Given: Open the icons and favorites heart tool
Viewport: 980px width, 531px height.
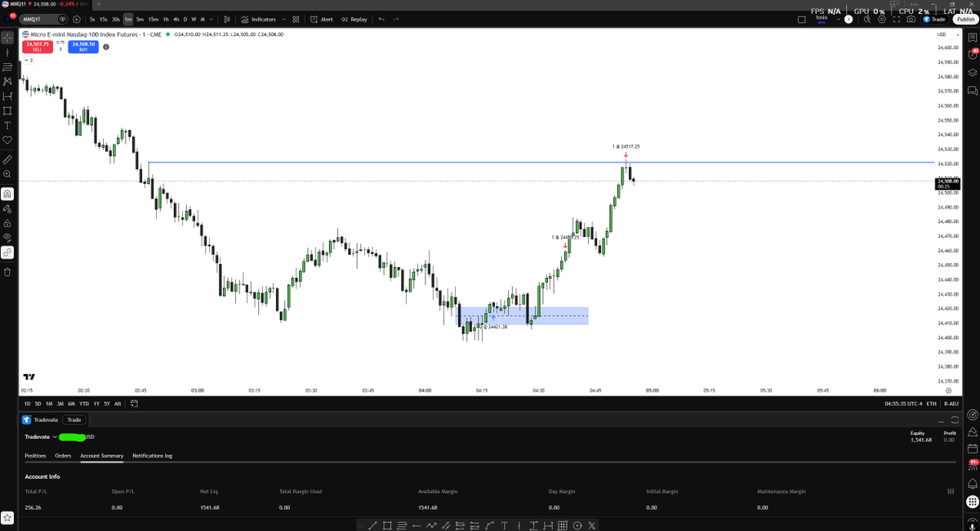Looking at the screenshot, I should click(7, 141).
